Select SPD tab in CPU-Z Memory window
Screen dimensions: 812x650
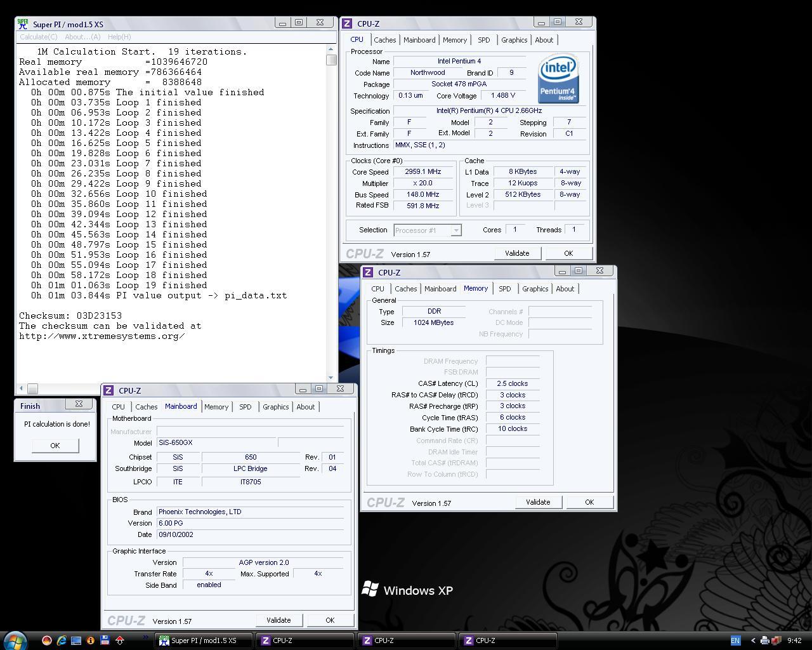click(x=505, y=289)
